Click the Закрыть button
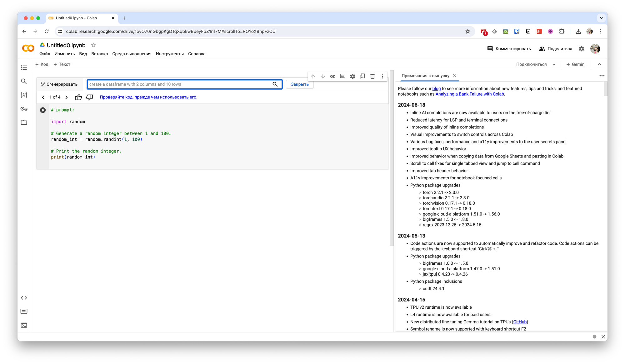Image resolution: width=625 pixels, height=364 pixels. [299, 84]
